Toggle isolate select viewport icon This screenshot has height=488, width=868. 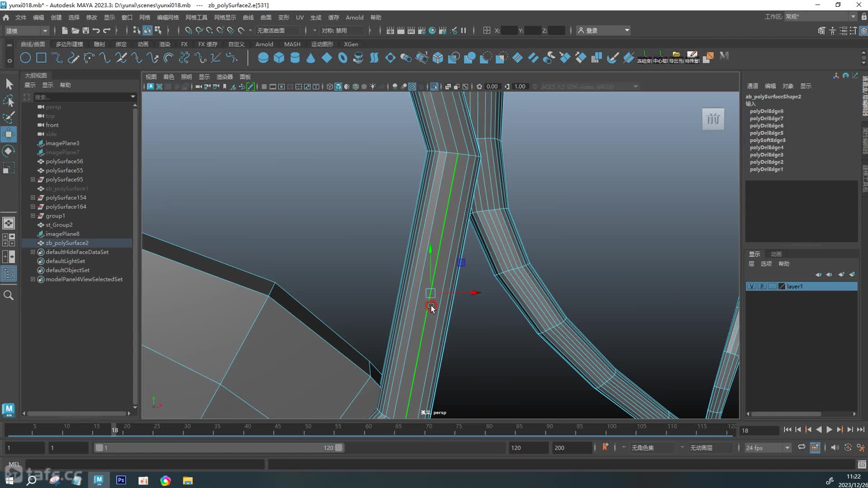(434, 87)
